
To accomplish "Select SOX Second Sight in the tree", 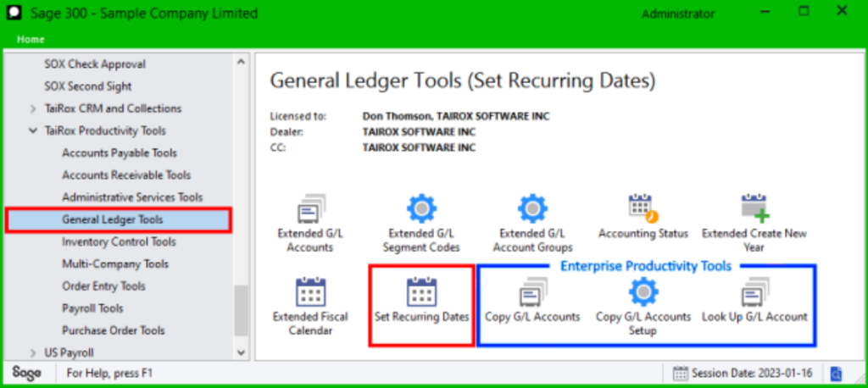I will coord(88,86).
